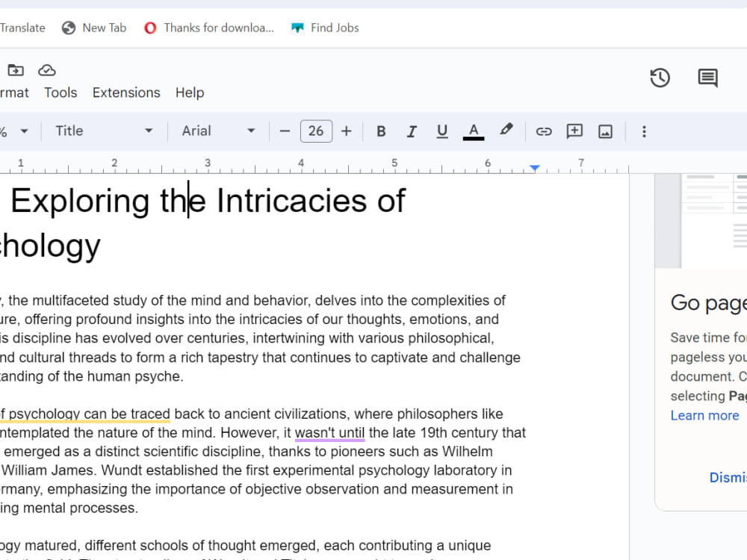The height and width of the screenshot is (560, 747).
Task: Open the Title paragraph style dropdown
Action: [x=103, y=131]
